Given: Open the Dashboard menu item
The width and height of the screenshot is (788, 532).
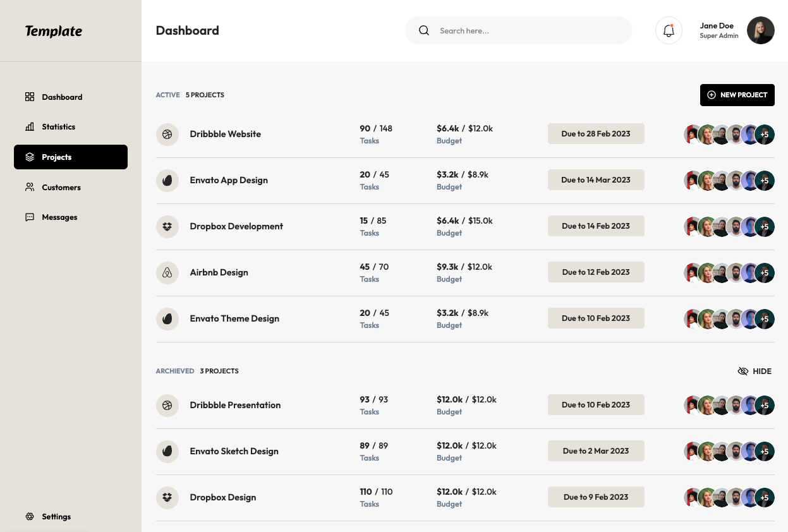Looking at the screenshot, I should click(x=61, y=97).
